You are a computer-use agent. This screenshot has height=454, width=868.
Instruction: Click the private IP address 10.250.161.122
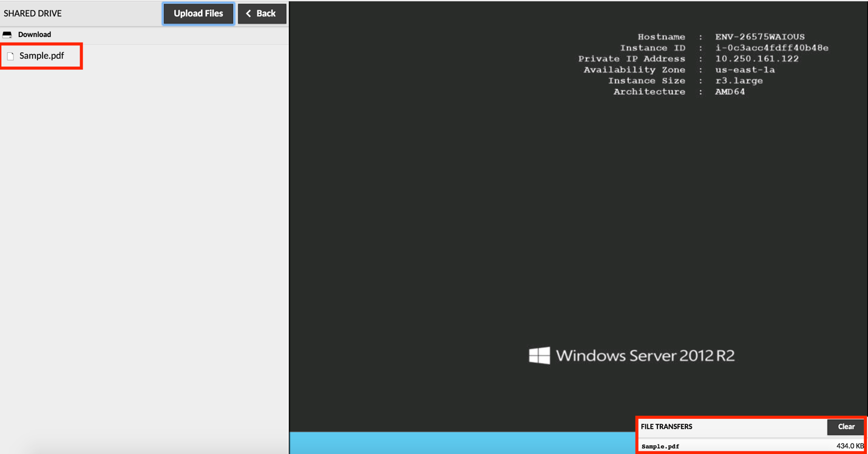click(756, 59)
